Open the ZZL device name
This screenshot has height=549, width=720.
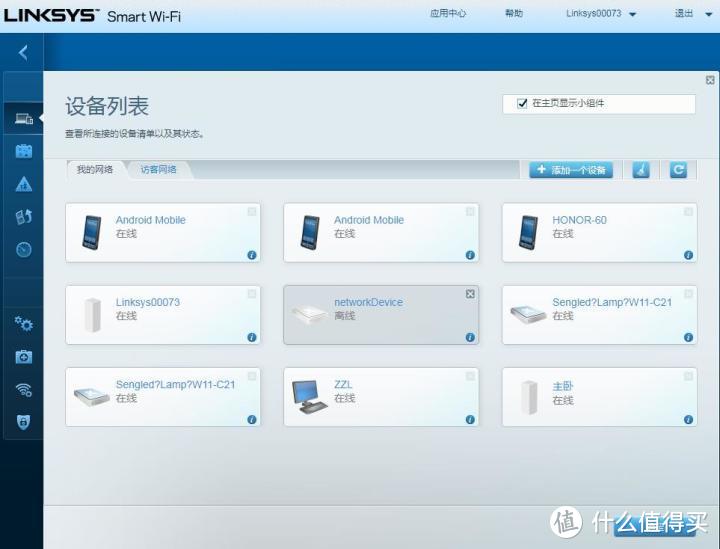pos(343,384)
